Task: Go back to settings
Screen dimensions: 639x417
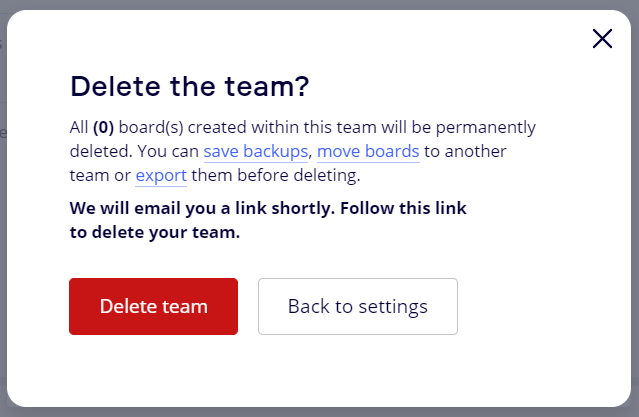Action: pos(357,306)
